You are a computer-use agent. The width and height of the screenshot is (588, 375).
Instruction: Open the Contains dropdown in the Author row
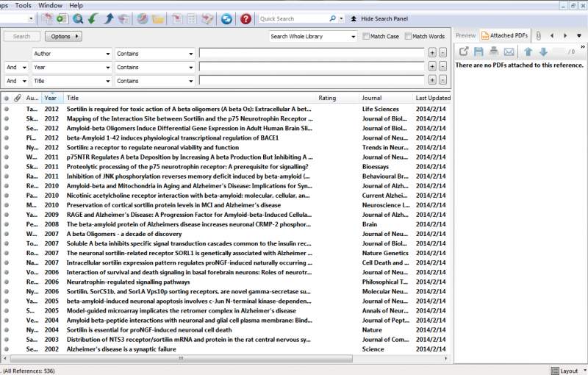191,54
